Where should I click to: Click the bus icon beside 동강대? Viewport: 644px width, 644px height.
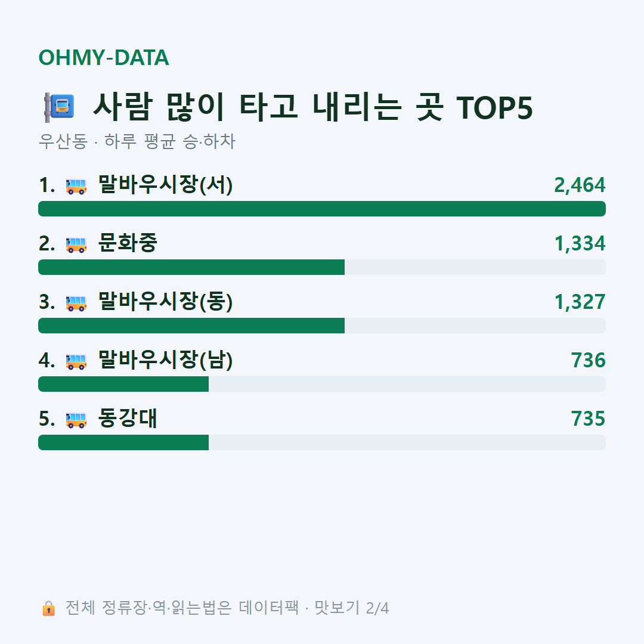coord(76,420)
